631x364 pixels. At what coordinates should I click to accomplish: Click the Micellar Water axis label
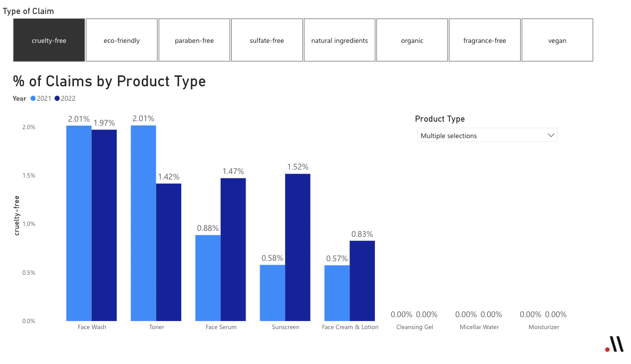click(479, 327)
